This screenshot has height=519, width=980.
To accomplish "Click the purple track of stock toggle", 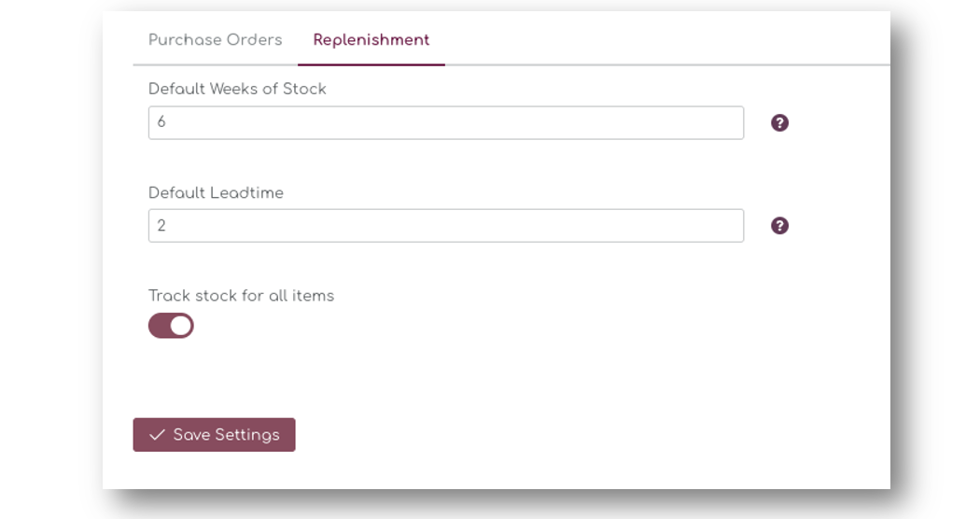I will [158, 326].
